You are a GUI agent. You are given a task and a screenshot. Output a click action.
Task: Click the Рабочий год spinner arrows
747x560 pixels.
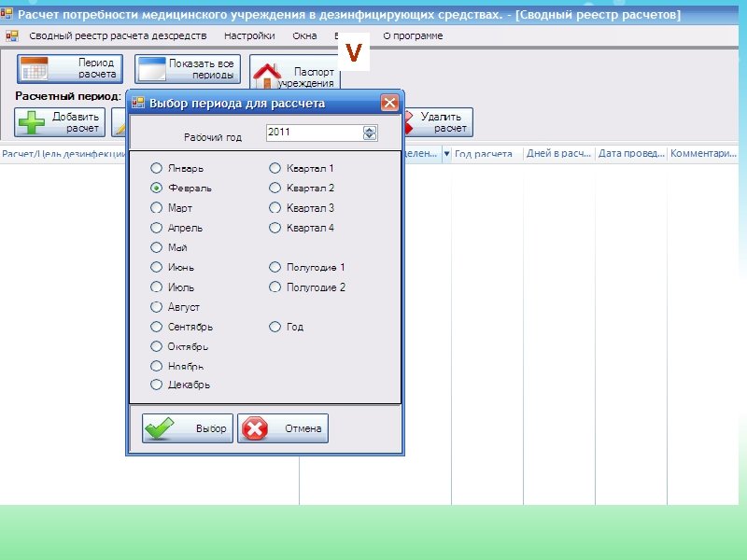tap(370, 133)
